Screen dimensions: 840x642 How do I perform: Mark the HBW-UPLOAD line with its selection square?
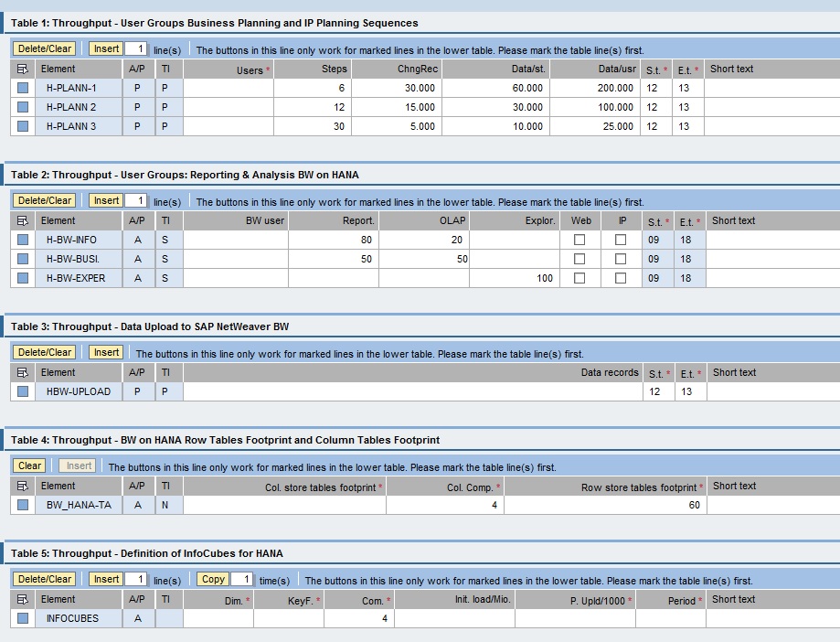22,391
